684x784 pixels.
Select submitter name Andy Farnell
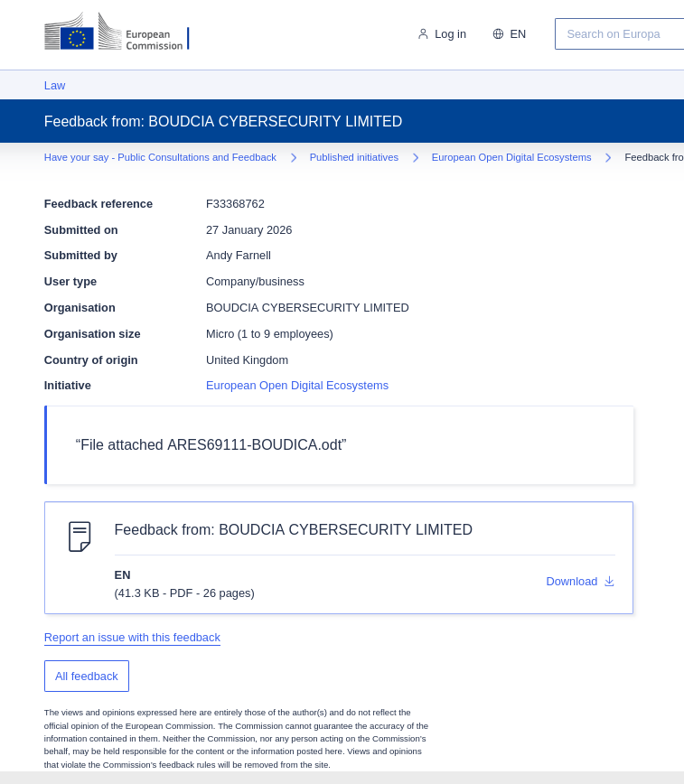239,256
